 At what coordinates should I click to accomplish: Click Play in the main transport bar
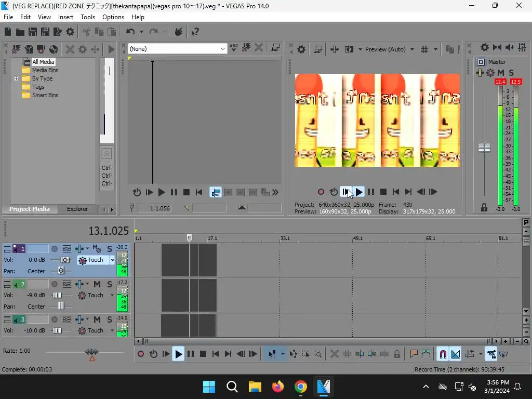[x=178, y=354]
